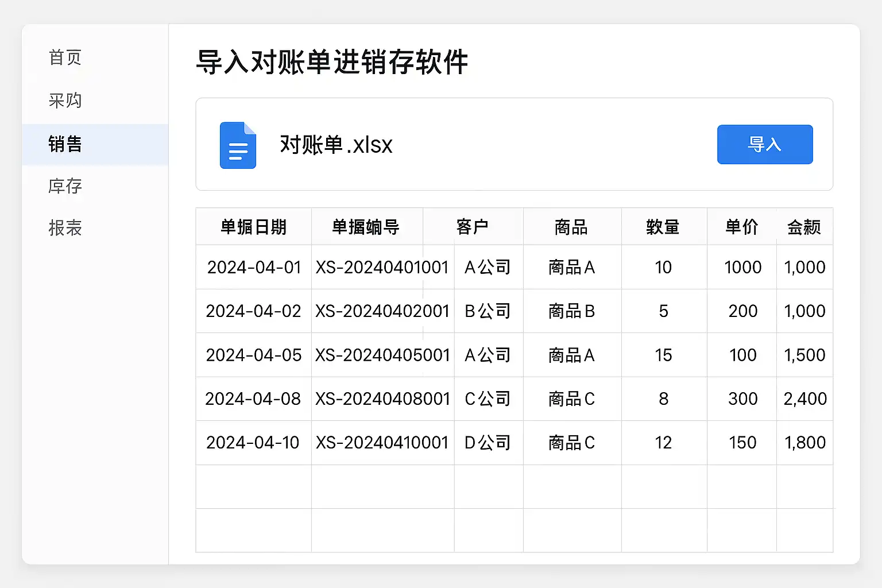Screen dimensions: 882x588
Task: Click the 单据日期 column header
Action: tap(254, 227)
